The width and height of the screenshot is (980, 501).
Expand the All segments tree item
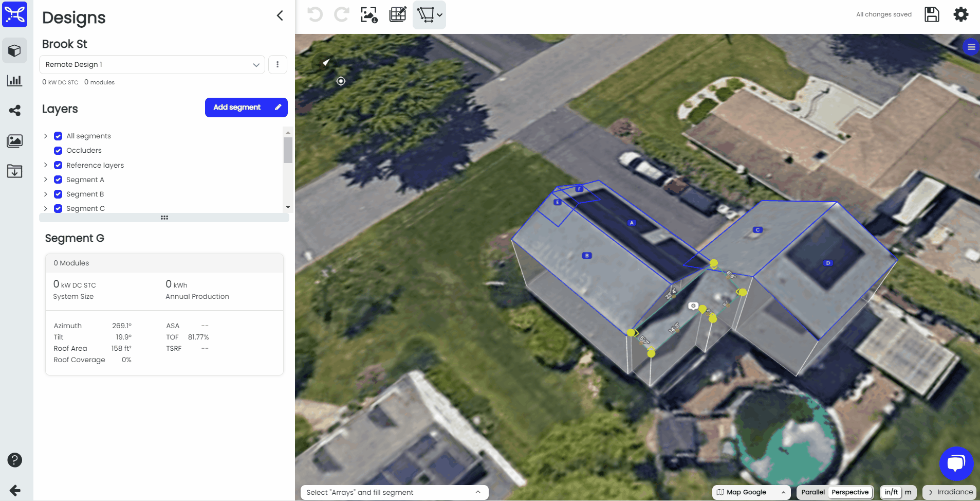coord(46,136)
